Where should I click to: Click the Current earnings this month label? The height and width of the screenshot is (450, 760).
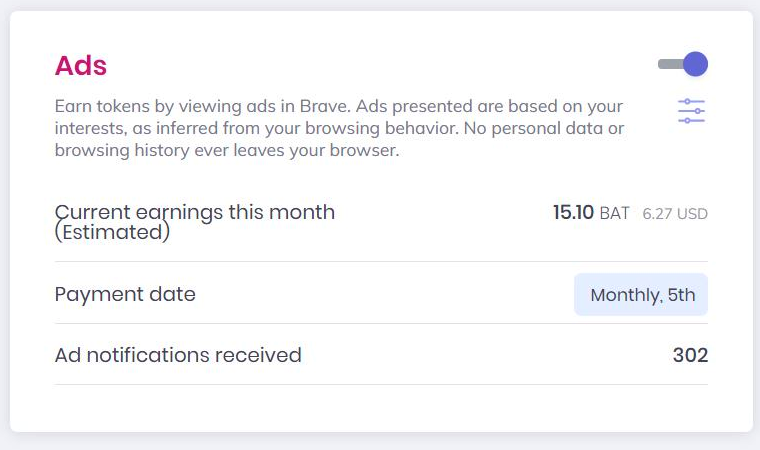point(195,212)
